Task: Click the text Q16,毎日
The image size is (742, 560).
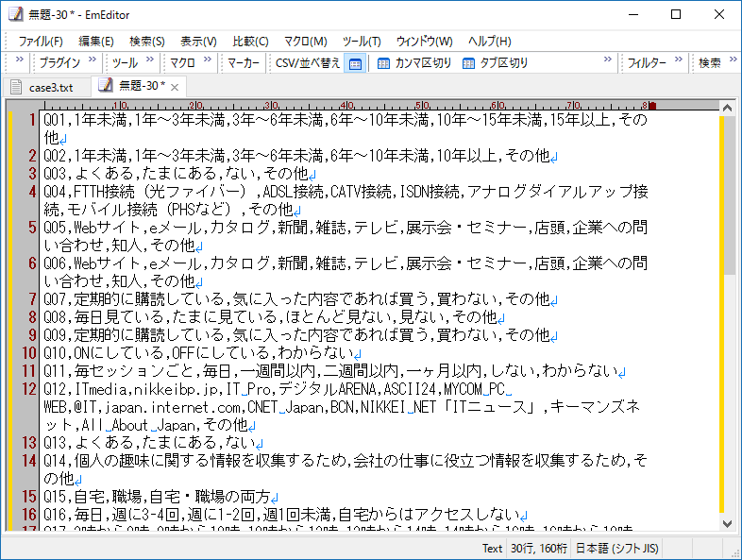Action: tap(73, 515)
